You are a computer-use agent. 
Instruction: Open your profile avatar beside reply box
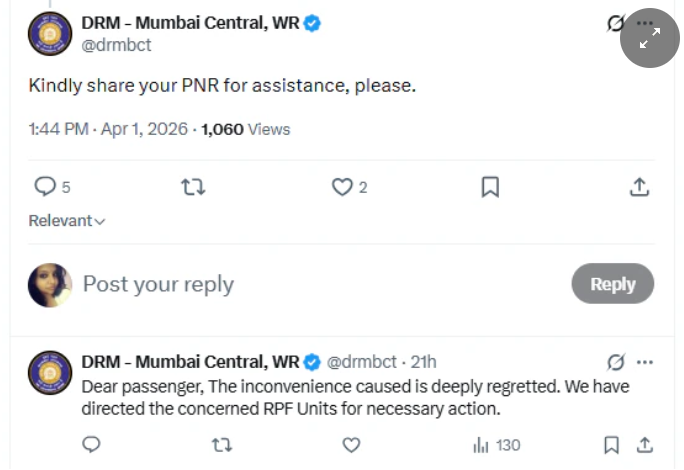coord(50,285)
